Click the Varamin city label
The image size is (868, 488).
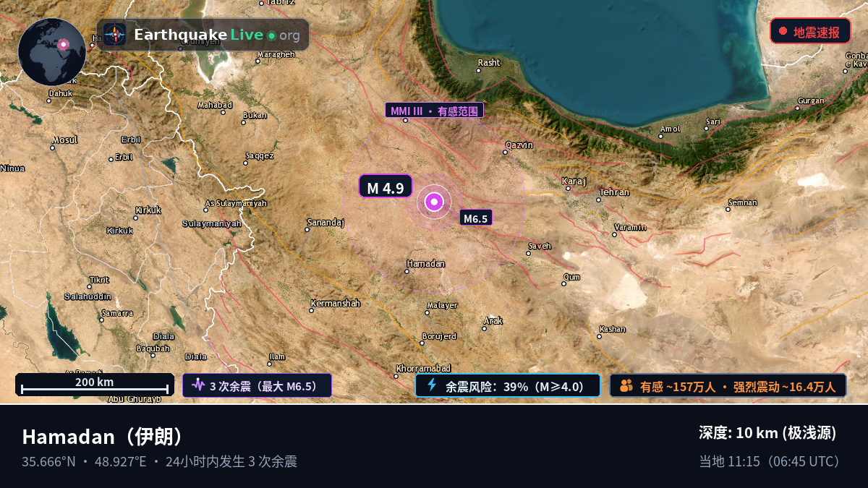631,227
